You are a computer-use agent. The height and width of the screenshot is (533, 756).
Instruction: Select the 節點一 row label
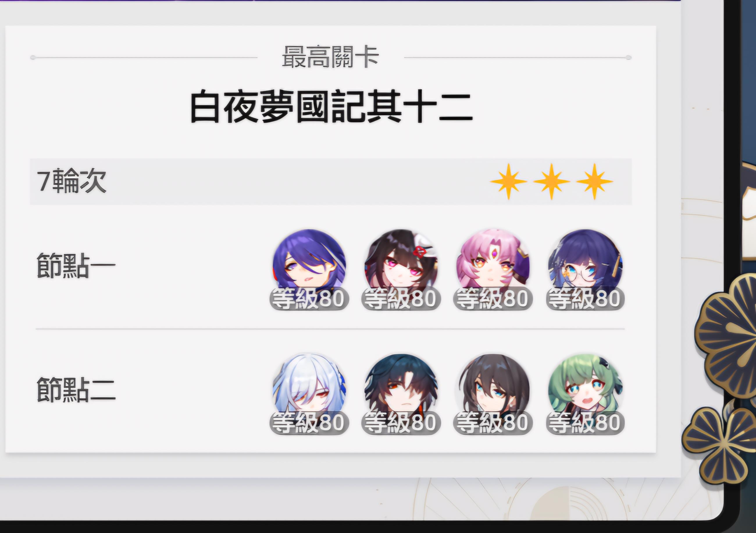76,266
